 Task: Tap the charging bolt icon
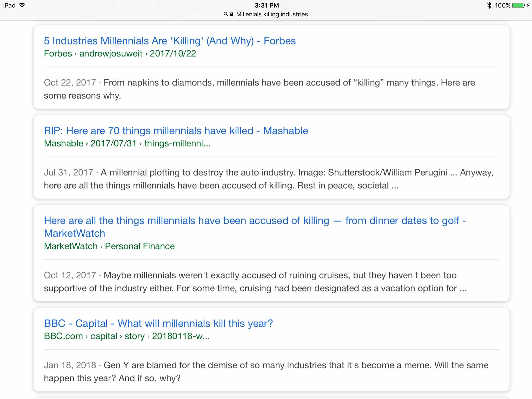(x=528, y=5)
